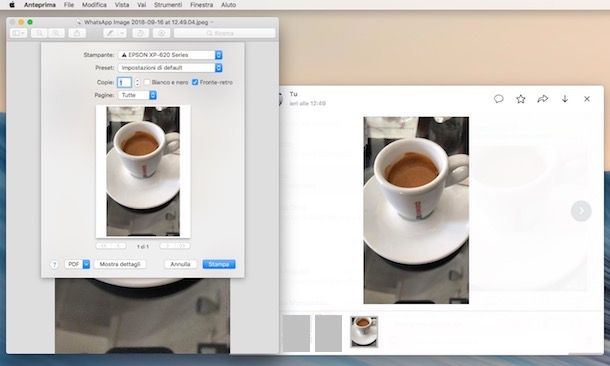
Task: Close the WhatsApp image viewer
Action: click(587, 99)
